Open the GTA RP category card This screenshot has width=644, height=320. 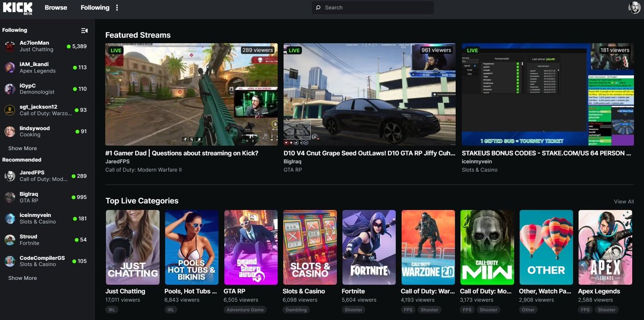point(251,247)
